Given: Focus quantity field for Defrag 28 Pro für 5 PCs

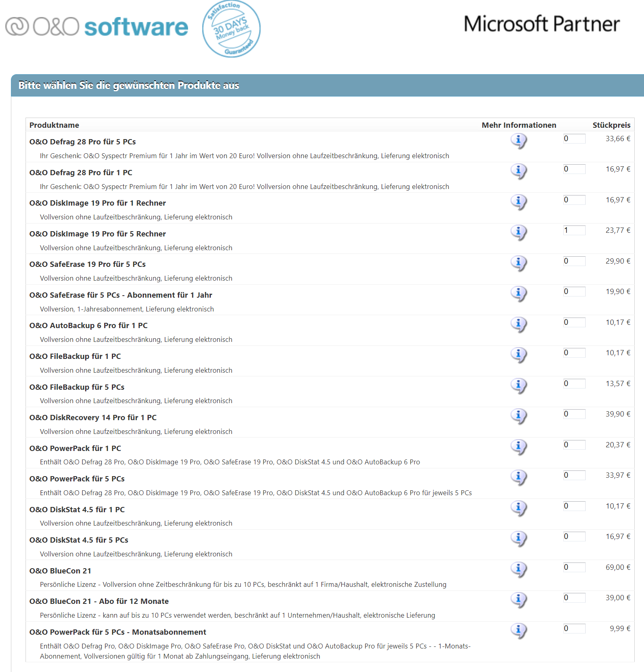Looking at the screenshot, I should pos(574,139).
